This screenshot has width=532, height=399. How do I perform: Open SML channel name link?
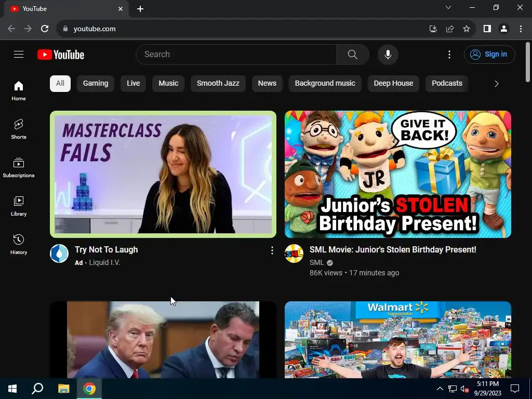[316, 262]
